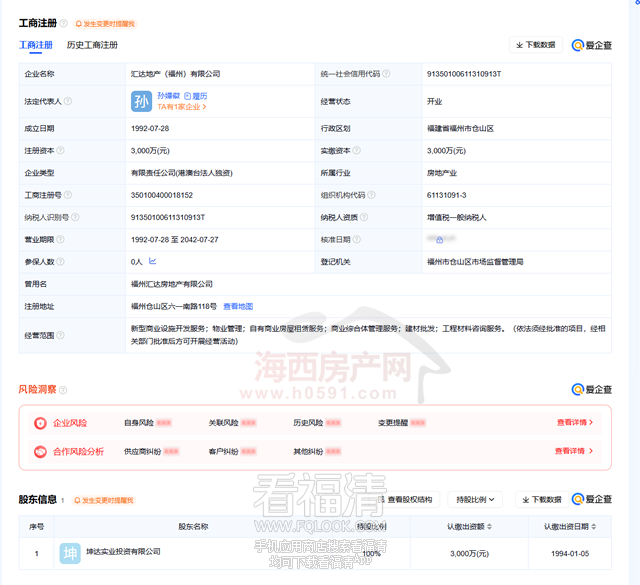Click credit code value 91350100611310913T beside 统一社会信用代码

point(464,74)
